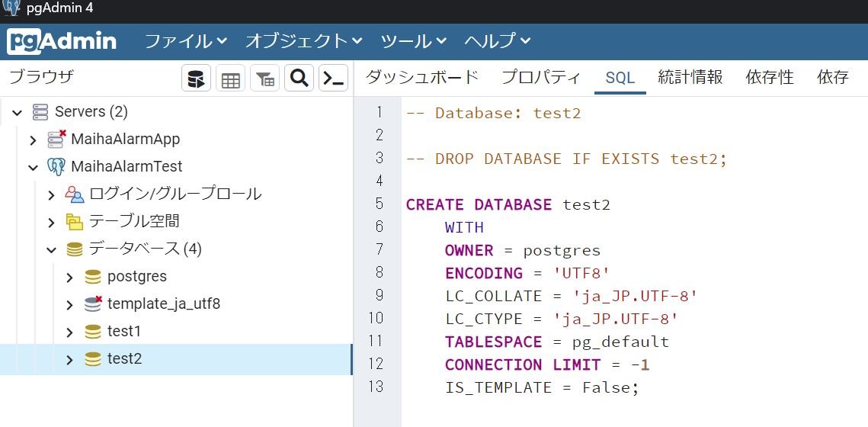
Task: Open the オブジェクト menu
Action: tap(303, 41)
